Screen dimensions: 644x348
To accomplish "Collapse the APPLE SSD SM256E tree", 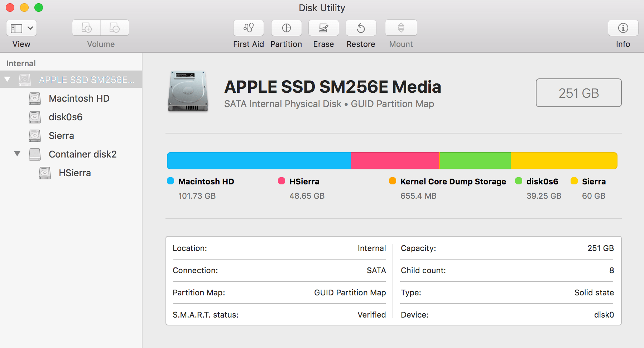I will [x=7, y=79].
